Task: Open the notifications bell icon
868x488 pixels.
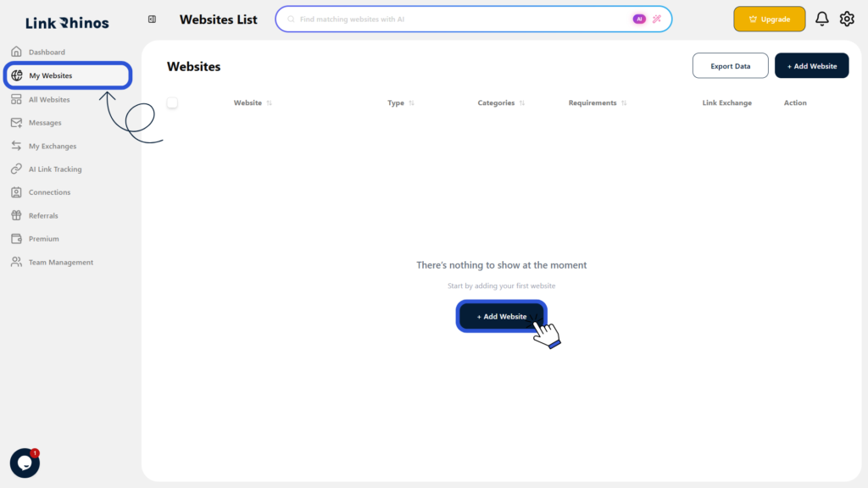Action: point(822,19)
